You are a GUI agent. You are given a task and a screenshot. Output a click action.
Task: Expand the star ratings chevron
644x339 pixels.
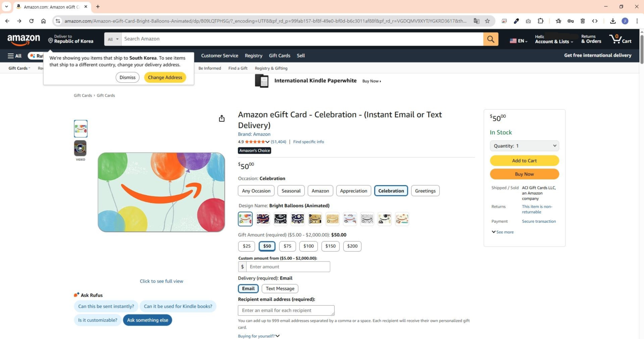pos(267,142)
